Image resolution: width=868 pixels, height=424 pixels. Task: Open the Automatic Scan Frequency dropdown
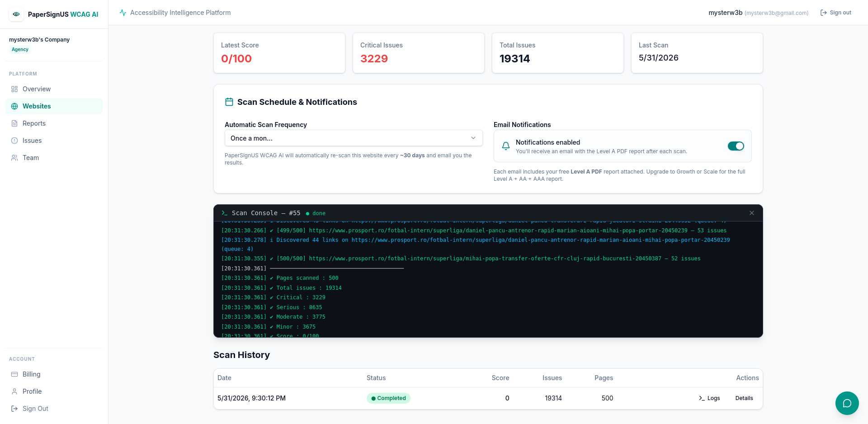[x=354, y=138]
